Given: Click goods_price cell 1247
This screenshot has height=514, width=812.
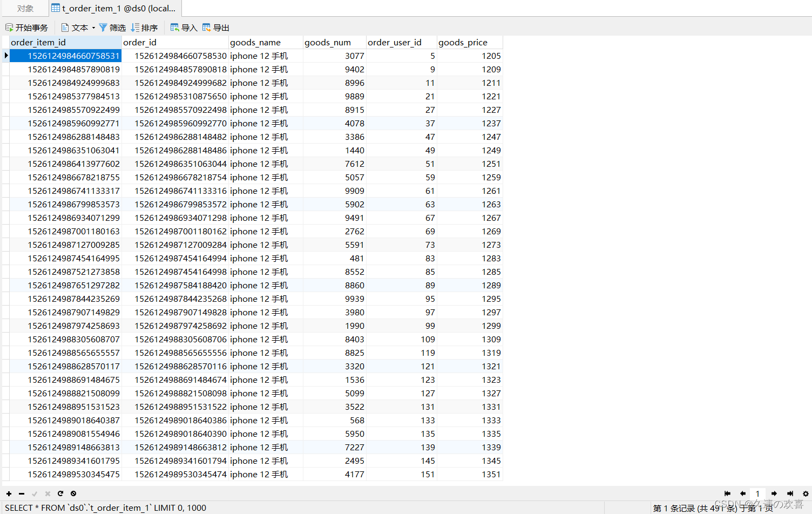Looking at the screenshot, I should 470,137.
